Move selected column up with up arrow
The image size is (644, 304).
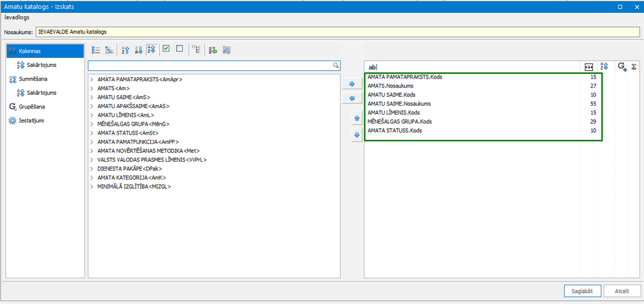356,119
